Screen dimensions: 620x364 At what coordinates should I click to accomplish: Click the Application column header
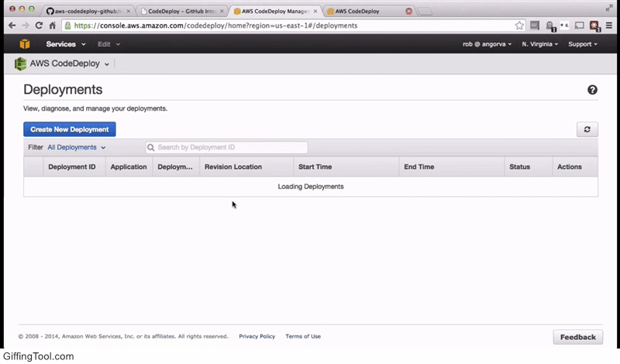(129, 167)
